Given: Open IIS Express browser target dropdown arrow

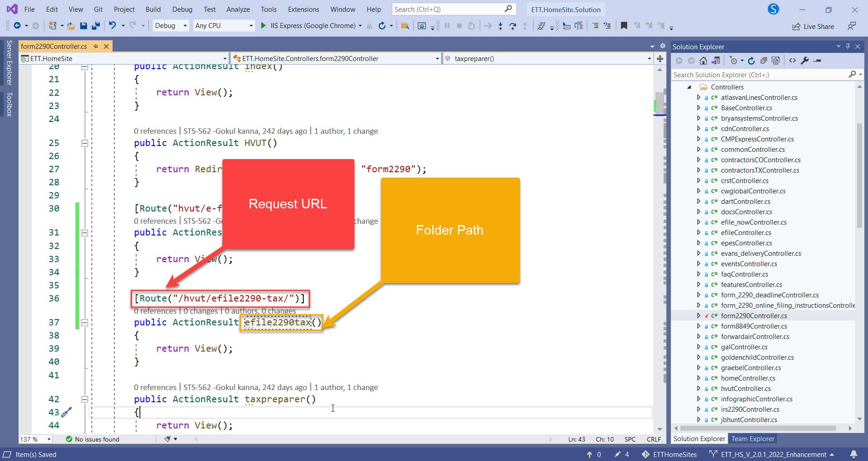Looking at the screenshot, I should [x=360, y=26].
